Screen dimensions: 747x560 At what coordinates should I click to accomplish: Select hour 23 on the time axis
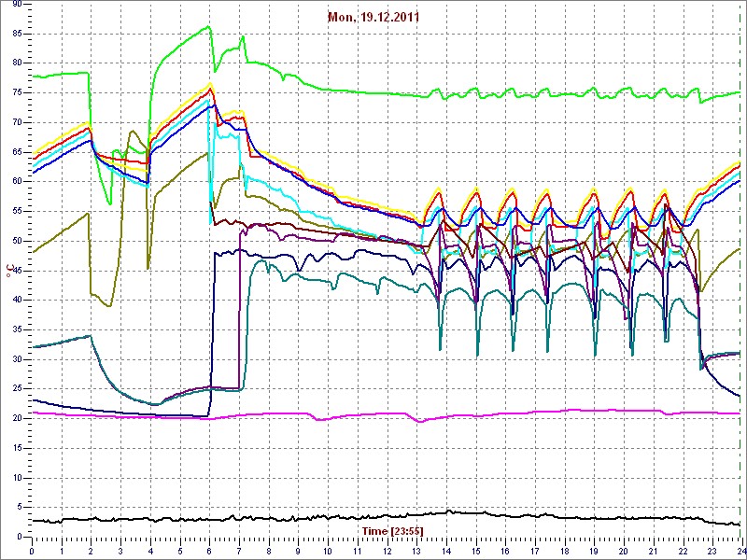[712, 551]
